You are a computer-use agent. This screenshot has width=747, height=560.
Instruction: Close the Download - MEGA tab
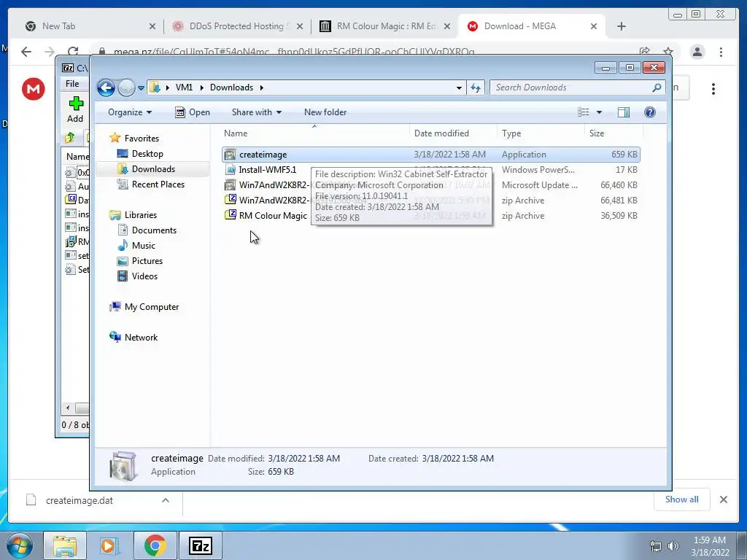[594, 26]
